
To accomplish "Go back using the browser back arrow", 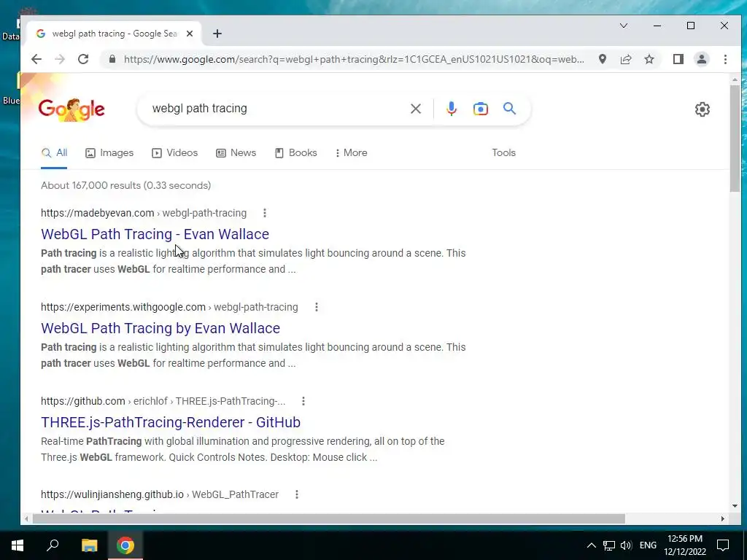I will (36, 59).
